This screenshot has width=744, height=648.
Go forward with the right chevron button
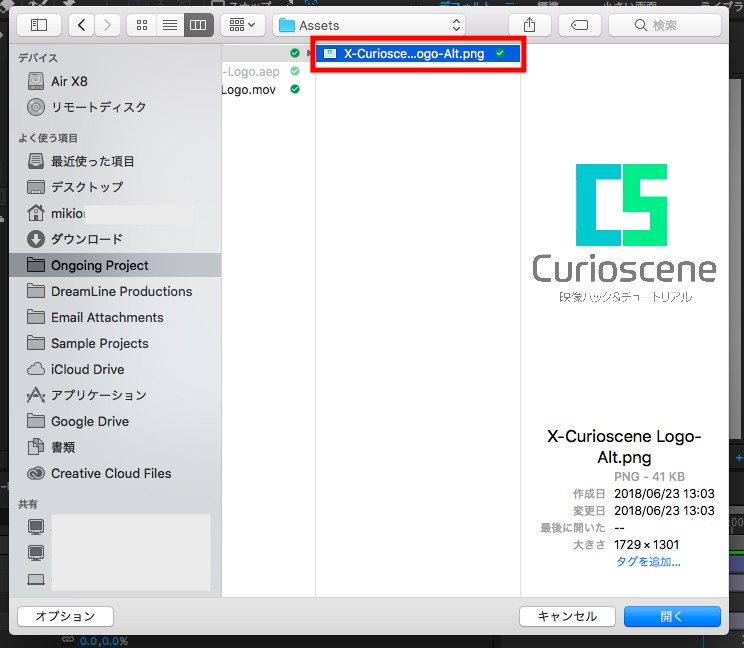tap(107, 25)
